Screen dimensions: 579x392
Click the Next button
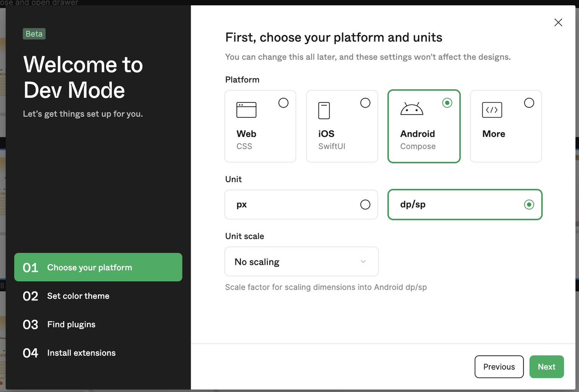[547, 366]
